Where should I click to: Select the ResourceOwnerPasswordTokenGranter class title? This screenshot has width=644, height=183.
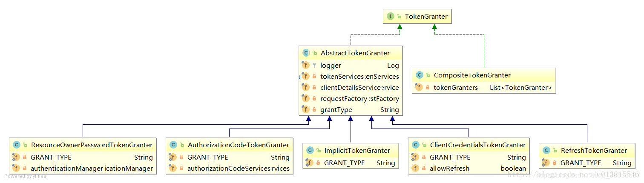[x=92, y=145]
